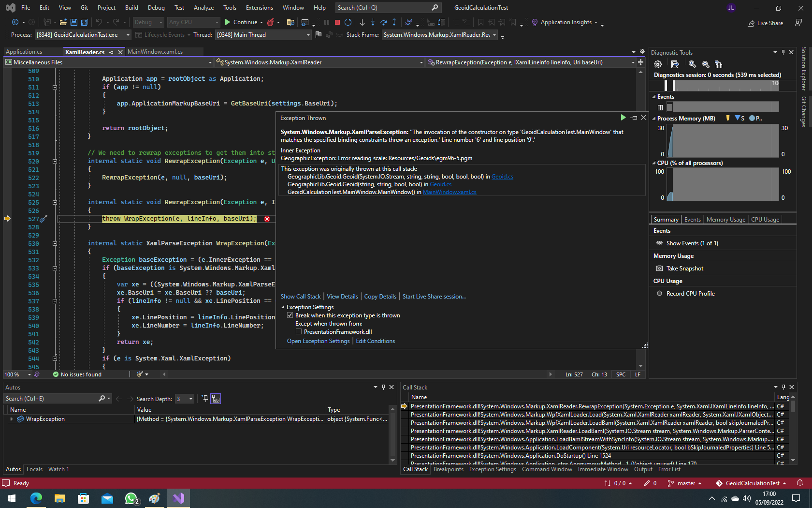Open the Process dropdown showing GeoidCalculationTest.exe
The height and width of the screenshot is (508, 812).
[83, 35]
